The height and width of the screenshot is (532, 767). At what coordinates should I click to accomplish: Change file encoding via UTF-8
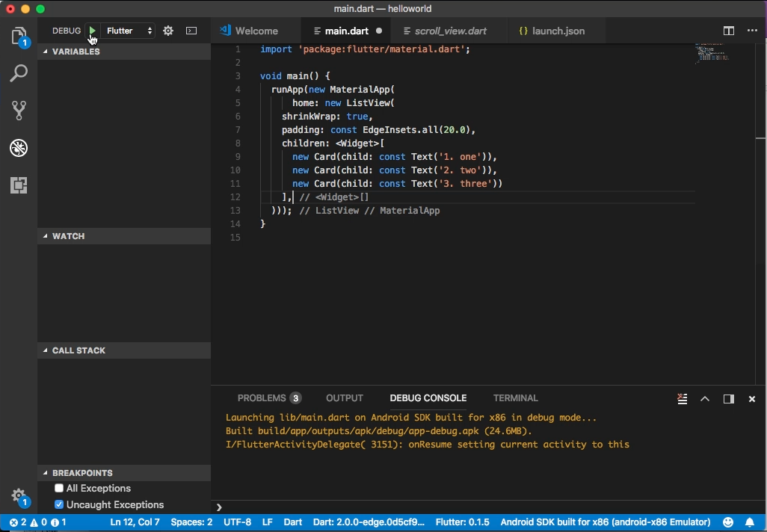pos(237,522)
